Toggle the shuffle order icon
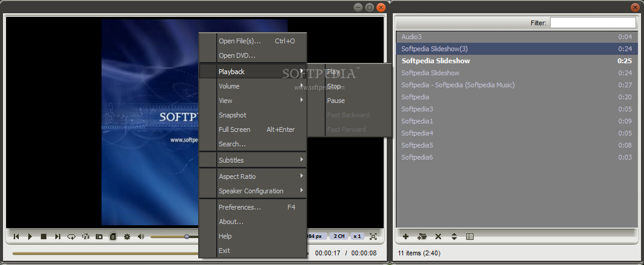Image resolution: width=644 pixels, height=265 pixels. click(86, 236)
